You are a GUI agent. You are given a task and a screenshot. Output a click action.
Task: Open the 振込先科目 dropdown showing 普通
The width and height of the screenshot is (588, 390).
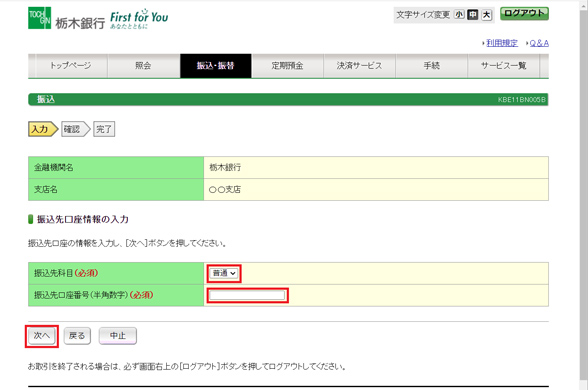point(224,273)
